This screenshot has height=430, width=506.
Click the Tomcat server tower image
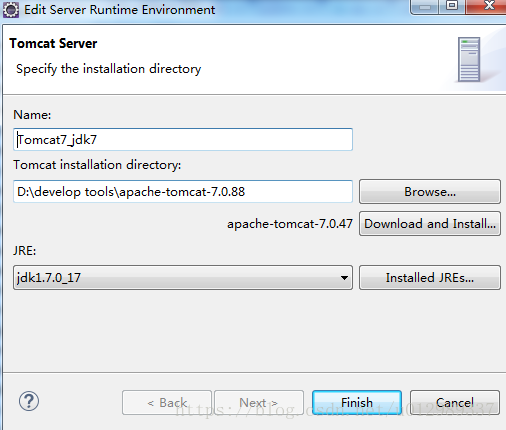point(469,59)
